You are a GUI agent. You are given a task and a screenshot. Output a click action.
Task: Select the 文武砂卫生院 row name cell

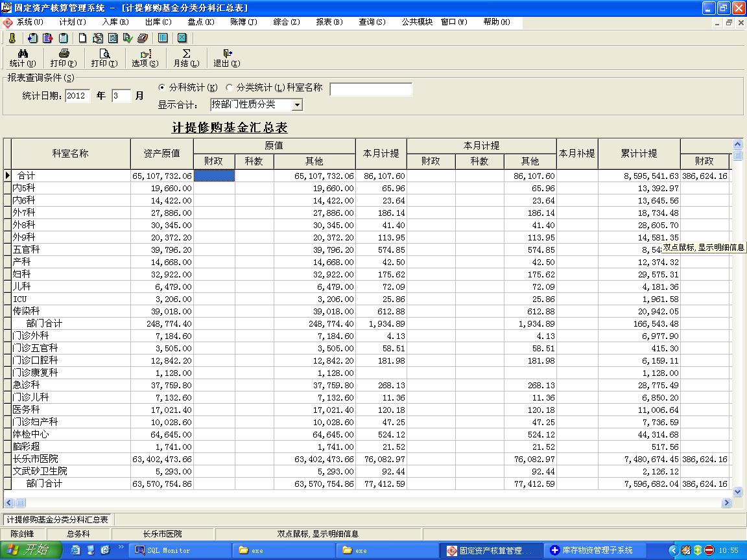(x=71, y=471)
